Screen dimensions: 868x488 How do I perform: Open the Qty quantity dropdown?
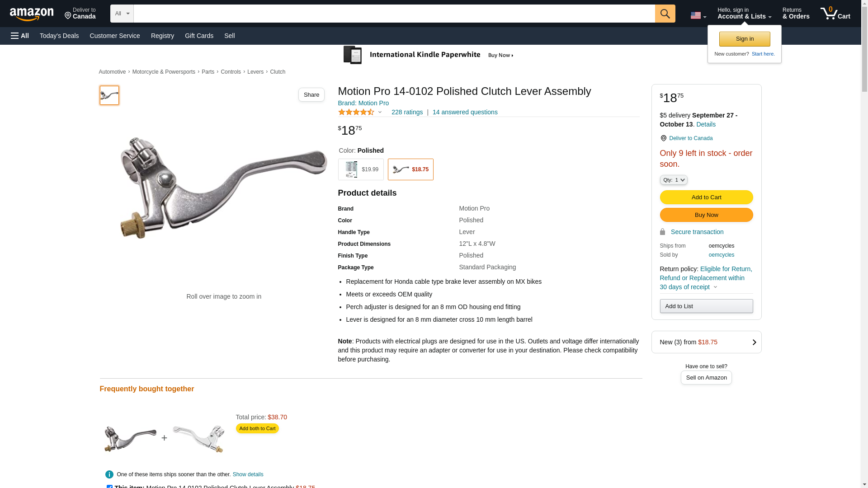tap(673, 180)
